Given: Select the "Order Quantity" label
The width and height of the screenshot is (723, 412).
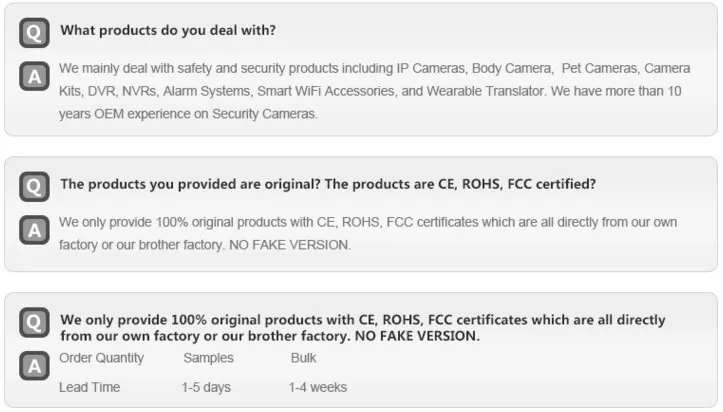Looking at the screenshot, I should click(x=101, y=358).
